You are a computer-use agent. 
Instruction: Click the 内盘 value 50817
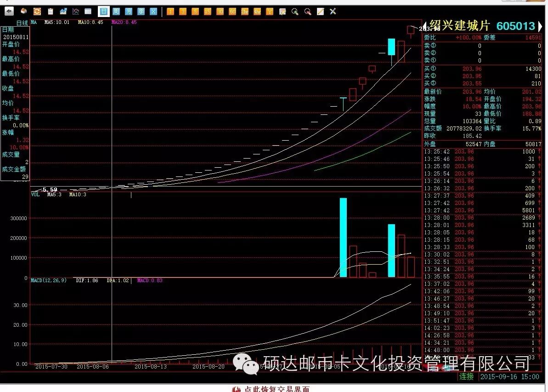point(533,144)
